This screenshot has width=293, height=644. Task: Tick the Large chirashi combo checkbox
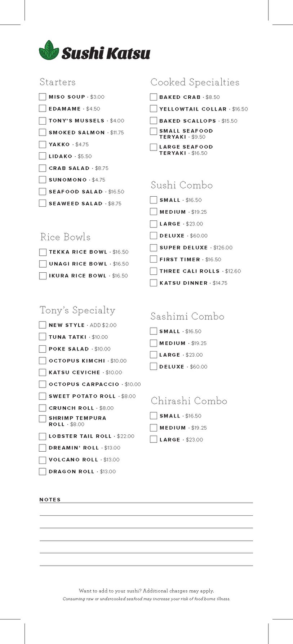click(154, 440)
